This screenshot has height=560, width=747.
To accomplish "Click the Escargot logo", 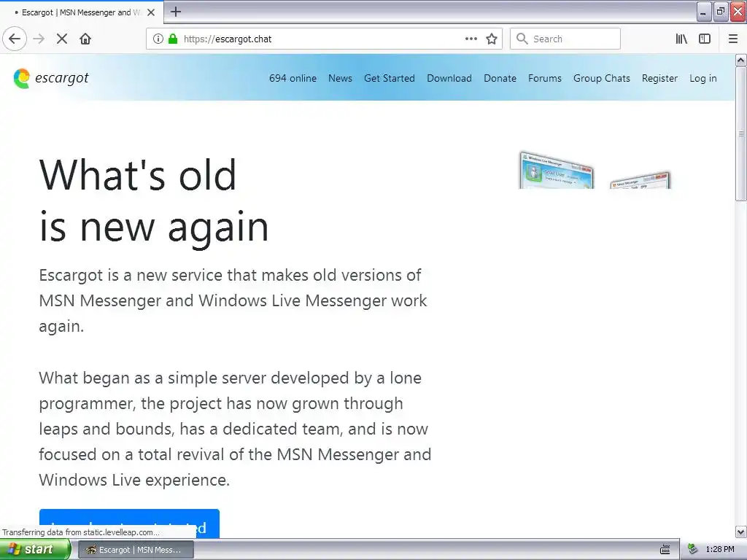I will pyautogui.click(x=51, y=78).
